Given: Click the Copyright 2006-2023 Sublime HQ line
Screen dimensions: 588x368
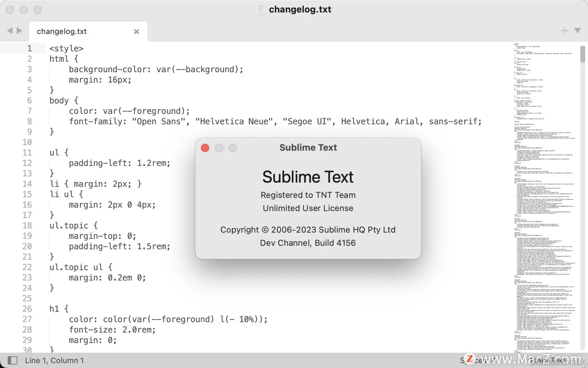Looking at the screenshot, I should click(x=308, y=230).
